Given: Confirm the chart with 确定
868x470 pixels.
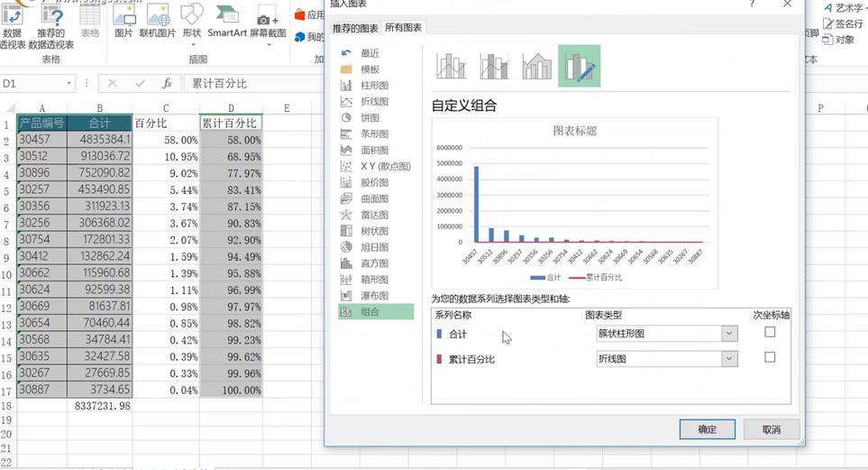Looking at the screenshot, I should pyautogui.click(x=708, y=429).
